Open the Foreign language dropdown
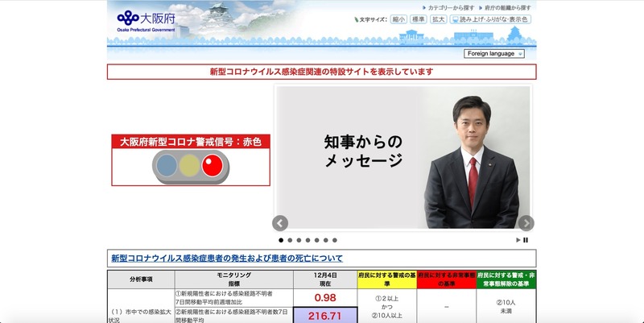Screen dimensions: 644x323 click(494, 54)
